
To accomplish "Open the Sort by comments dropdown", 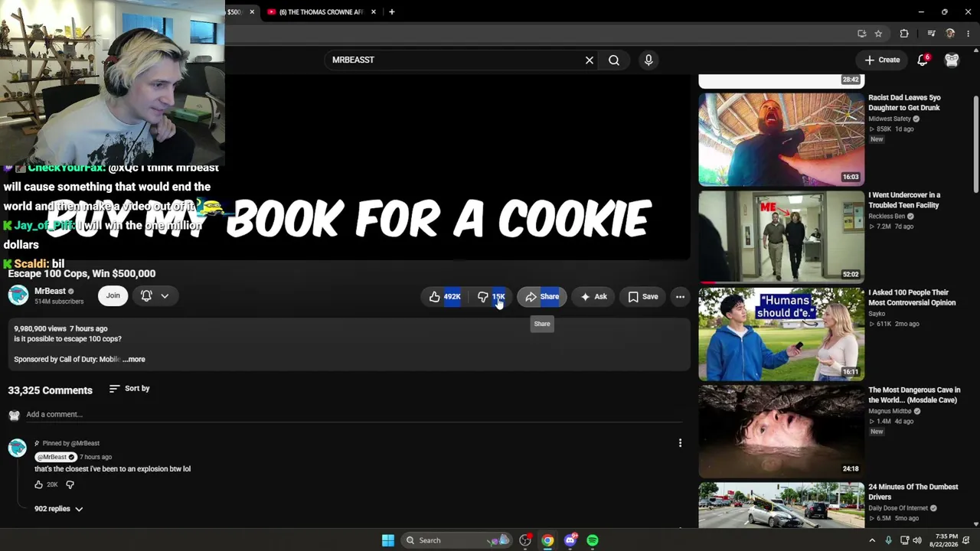I will point(129,389).
